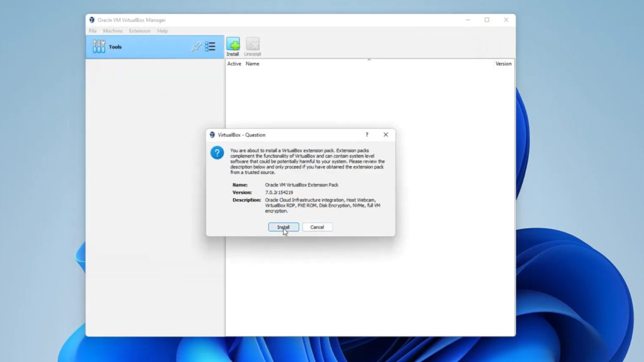Click the VirtualBox icon in dialog title bar
The width and height of the screenshot is (644, 362).
coord(213,134)
